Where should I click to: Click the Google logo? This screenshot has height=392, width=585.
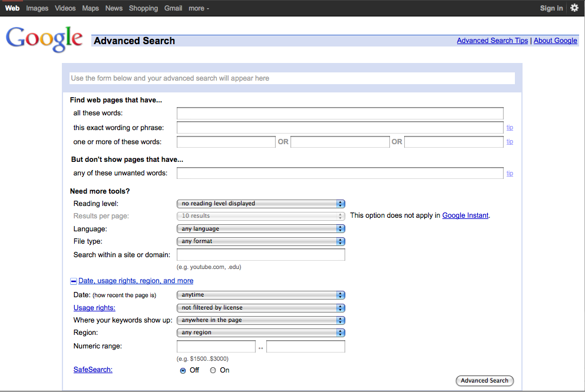click(44, 39)
